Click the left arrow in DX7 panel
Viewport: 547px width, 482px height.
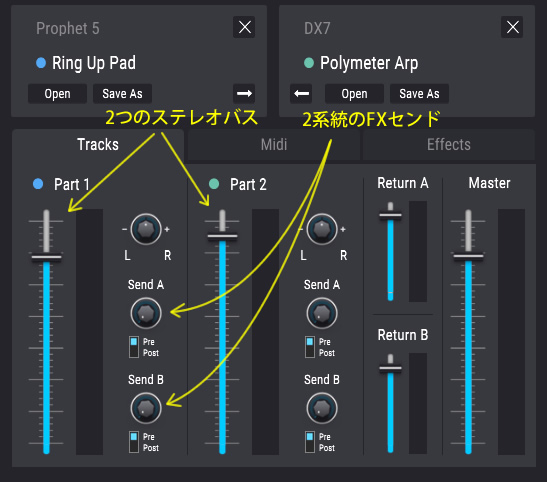pyautogui.click(x=301, y=93)
